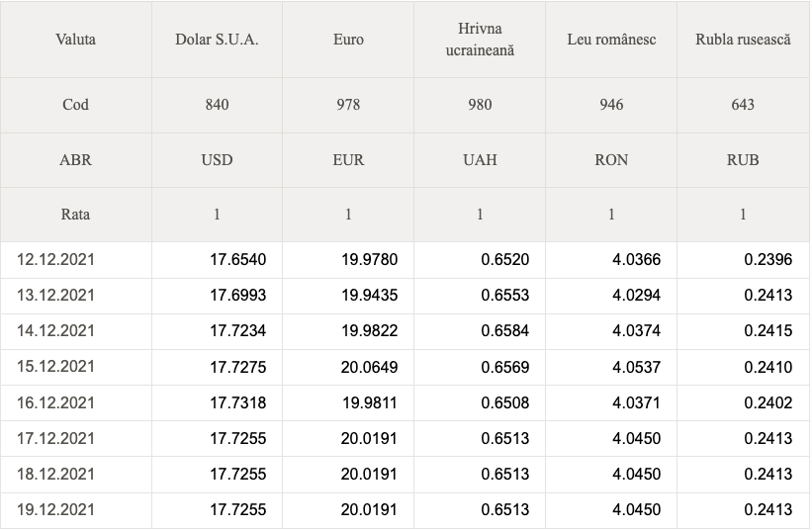
Task: Click the Hrivna ucraineană header cell
Action: click(x=480, y=40)
